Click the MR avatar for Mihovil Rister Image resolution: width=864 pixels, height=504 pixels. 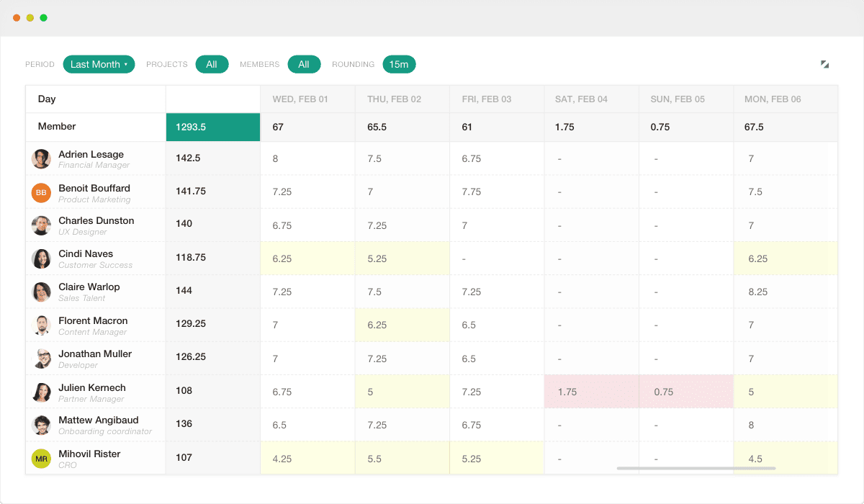(41, 458)
